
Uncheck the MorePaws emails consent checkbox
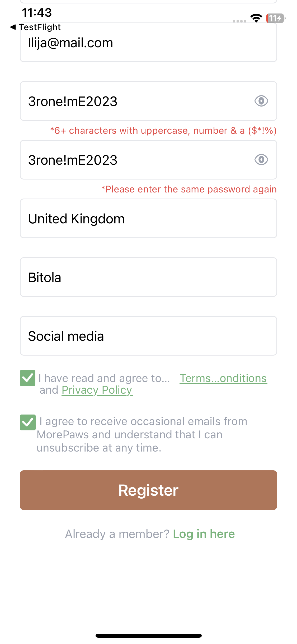click(27, 422)
